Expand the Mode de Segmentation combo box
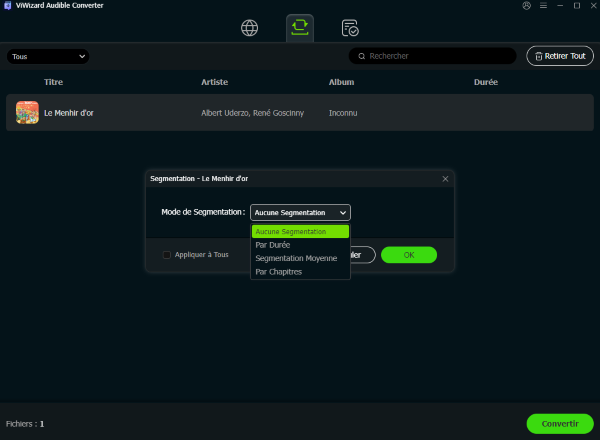 point(300,213)
